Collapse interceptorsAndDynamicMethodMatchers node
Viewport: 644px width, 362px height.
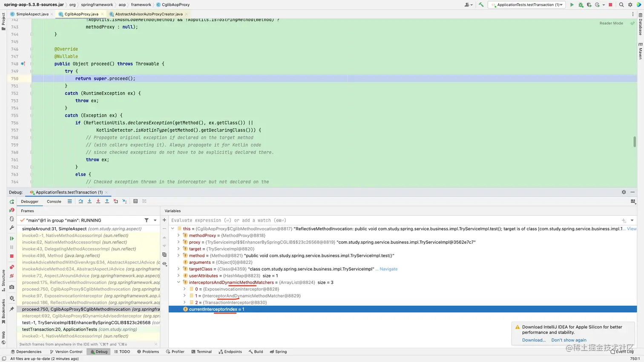[178, 282]
